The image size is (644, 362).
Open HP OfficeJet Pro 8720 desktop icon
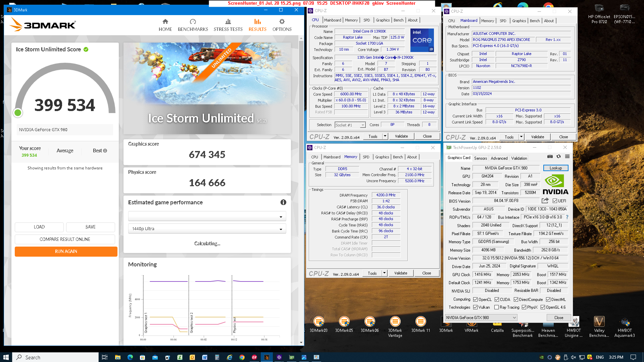(599, 14)
